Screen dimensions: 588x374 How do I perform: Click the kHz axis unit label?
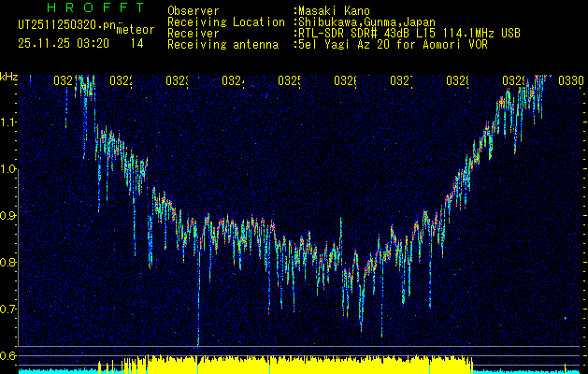coord(9,76)
